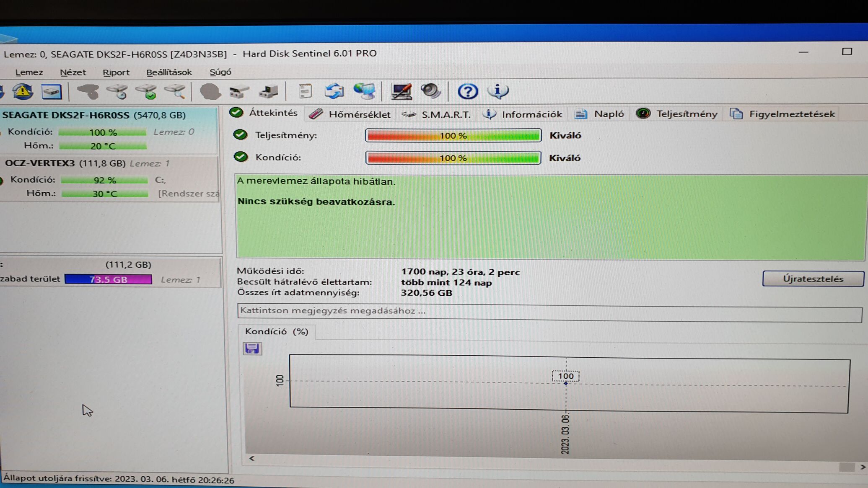
Task: Click the disk with clock toolbar icon
Action: click(117, 91)
